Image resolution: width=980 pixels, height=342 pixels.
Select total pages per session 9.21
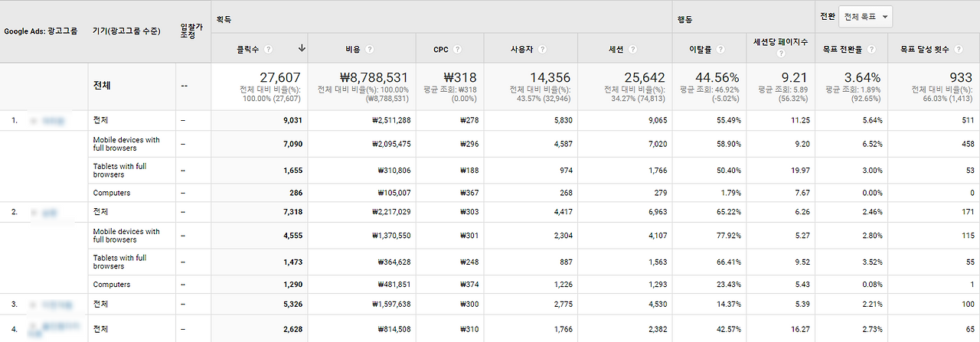point(794,77)
